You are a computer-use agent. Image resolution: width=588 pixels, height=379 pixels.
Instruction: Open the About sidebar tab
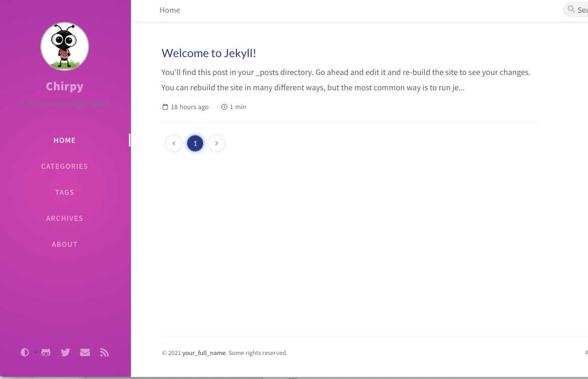tap(65, 244)
